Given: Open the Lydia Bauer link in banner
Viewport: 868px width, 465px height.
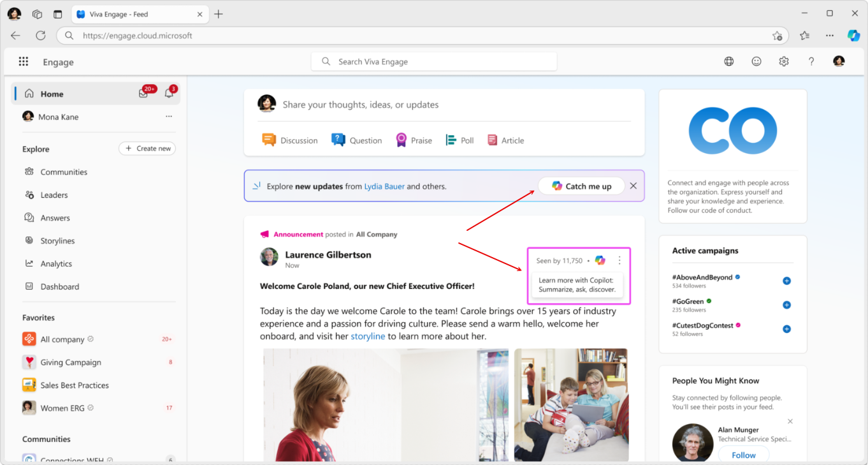Looking at the screenshot, I should click(384, 186).
